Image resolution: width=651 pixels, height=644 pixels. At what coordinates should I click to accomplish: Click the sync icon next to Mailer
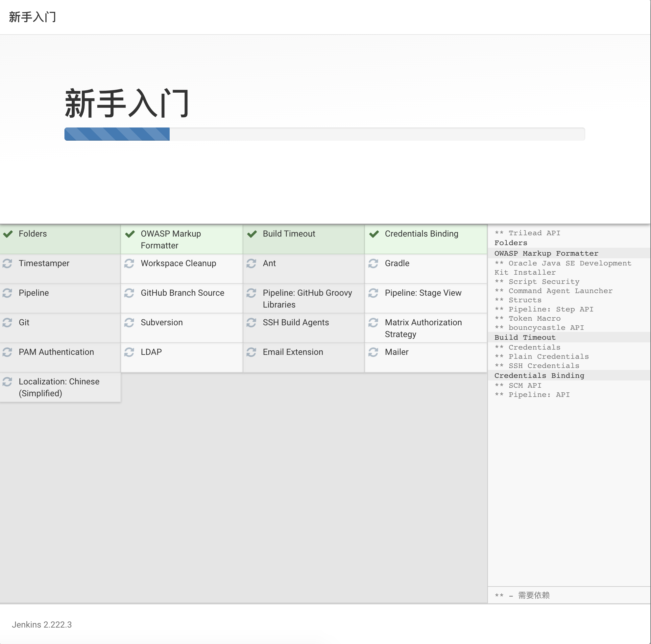373,352
